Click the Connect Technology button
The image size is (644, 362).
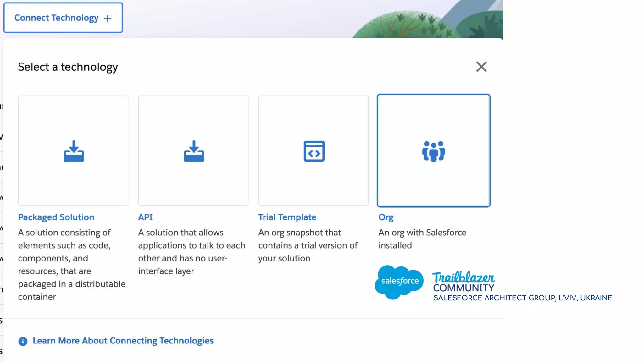(x=63, y=18)
